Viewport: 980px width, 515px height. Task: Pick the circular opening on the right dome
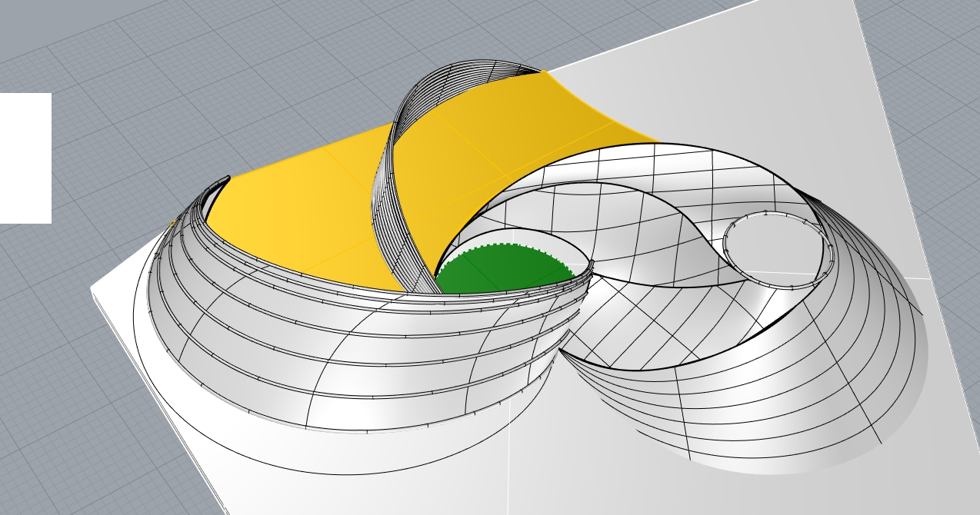(x=775, y=248)
